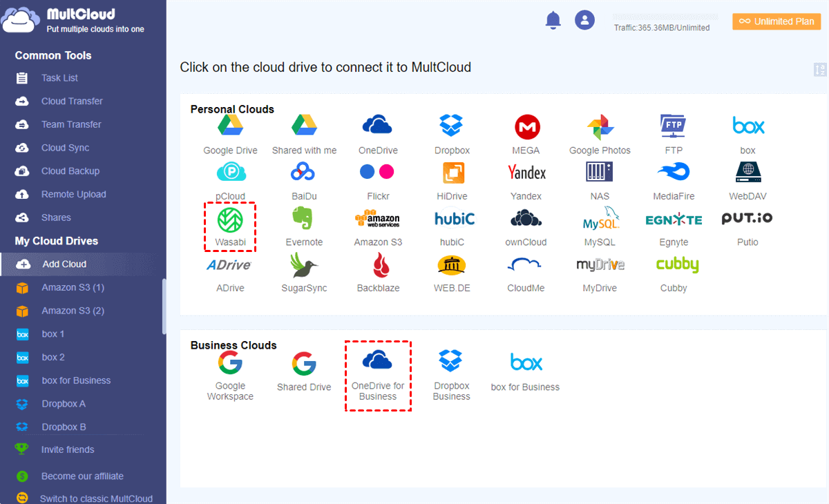
Task: Choose the Cubby cloud icon
Action: pos(677,264)
